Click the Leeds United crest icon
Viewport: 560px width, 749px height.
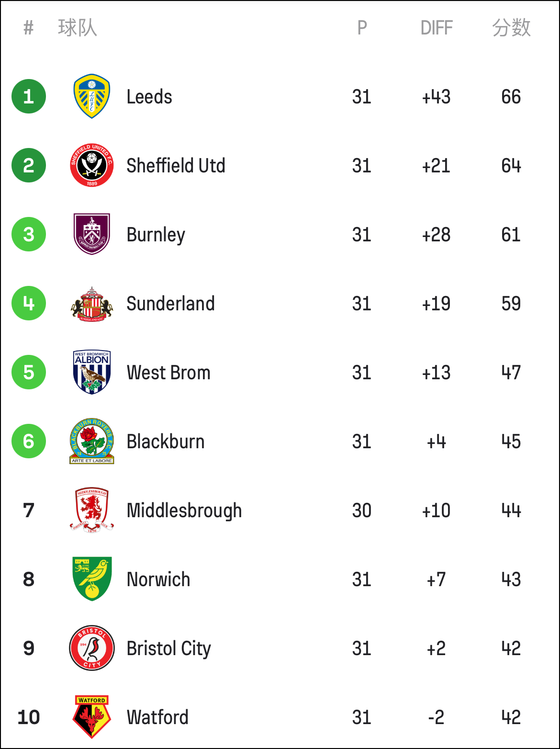92,96
